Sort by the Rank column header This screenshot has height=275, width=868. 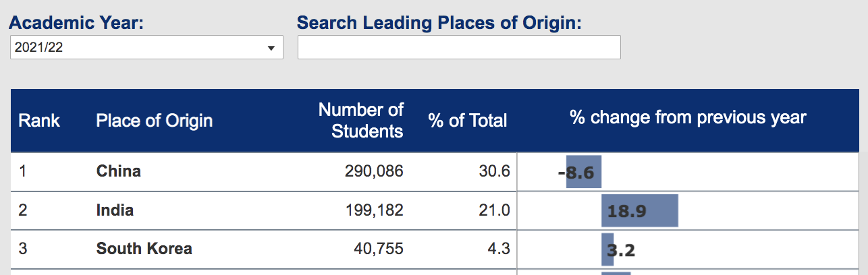(x=39, y=121)
